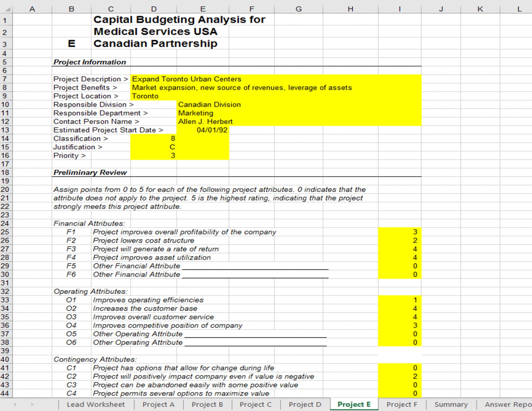The height and width of the screenshot is (411, 532).
Task: Click the C2 contingency score cell
Action: click(400, 376)
